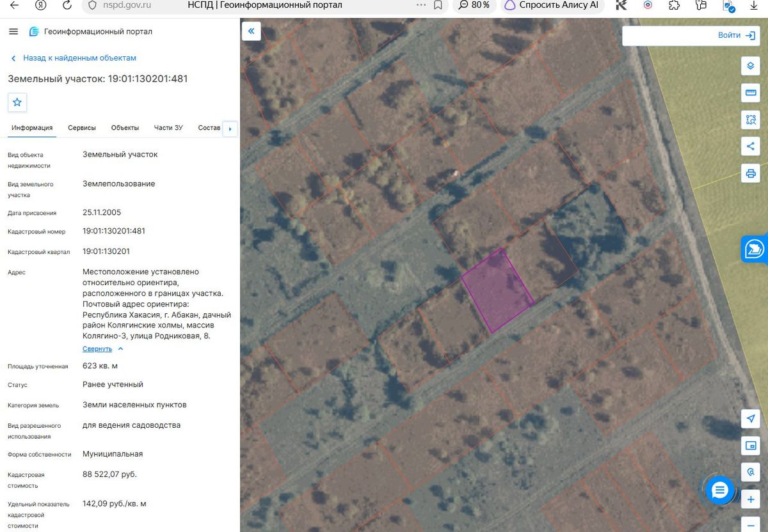768x532 pixels.
Task: Open the Части ЗУ tab
Action: pyautogui.click(x=168, y=128)
